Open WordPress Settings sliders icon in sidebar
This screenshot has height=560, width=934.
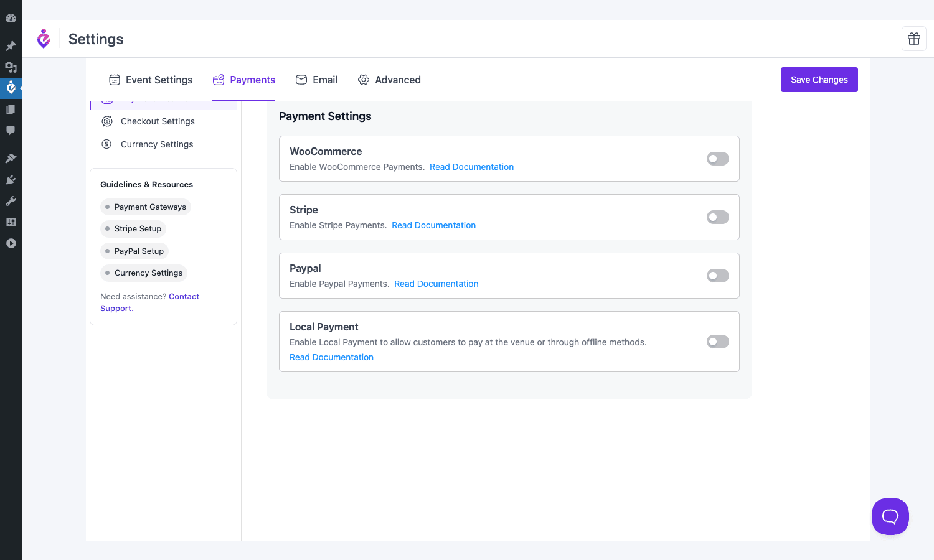11,222
